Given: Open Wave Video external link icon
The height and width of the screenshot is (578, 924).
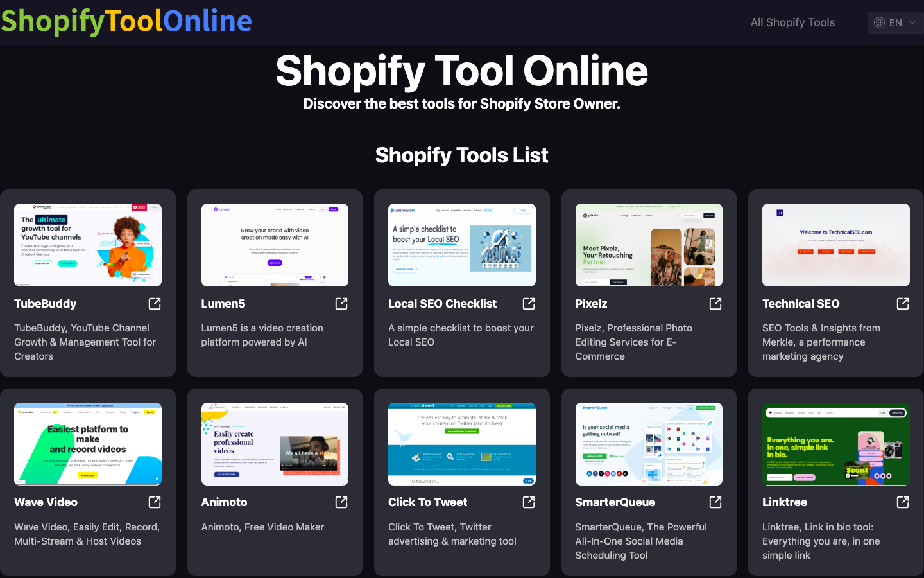Looking at the screenshot, I should coord(155,502).
